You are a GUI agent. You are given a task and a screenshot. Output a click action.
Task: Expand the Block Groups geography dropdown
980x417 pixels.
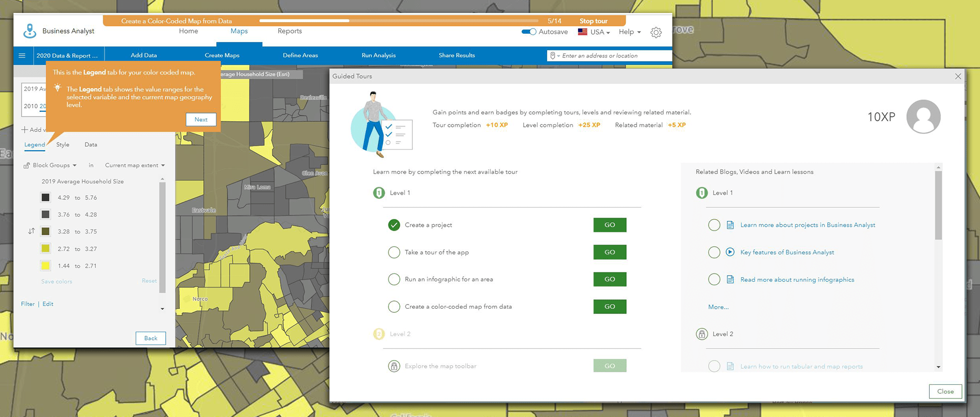[x=54, y=165]
